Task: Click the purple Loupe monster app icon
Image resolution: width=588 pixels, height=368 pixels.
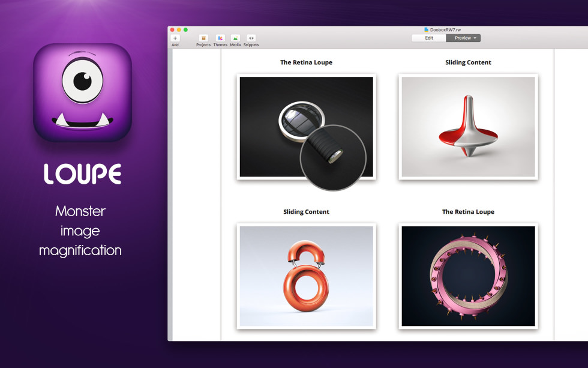Action: [x=83, y=92]
